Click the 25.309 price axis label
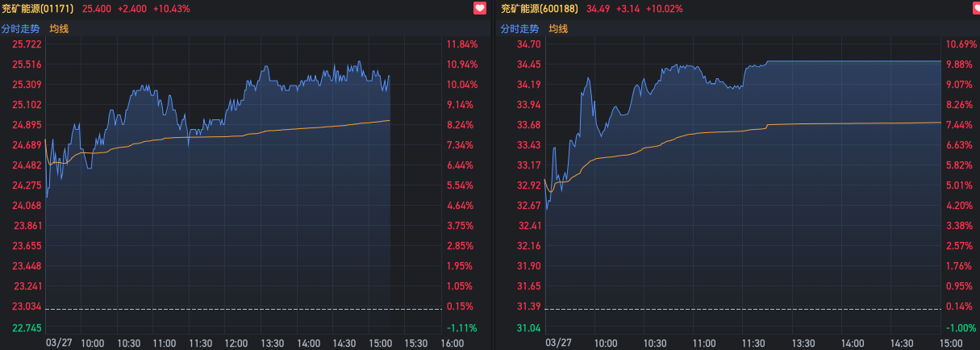980x350 pixels. (27, 85)
